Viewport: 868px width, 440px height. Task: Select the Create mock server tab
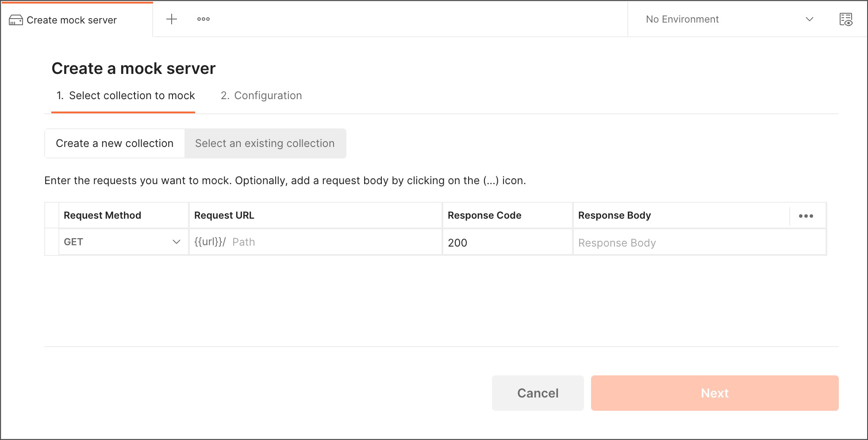coord(77,20)
